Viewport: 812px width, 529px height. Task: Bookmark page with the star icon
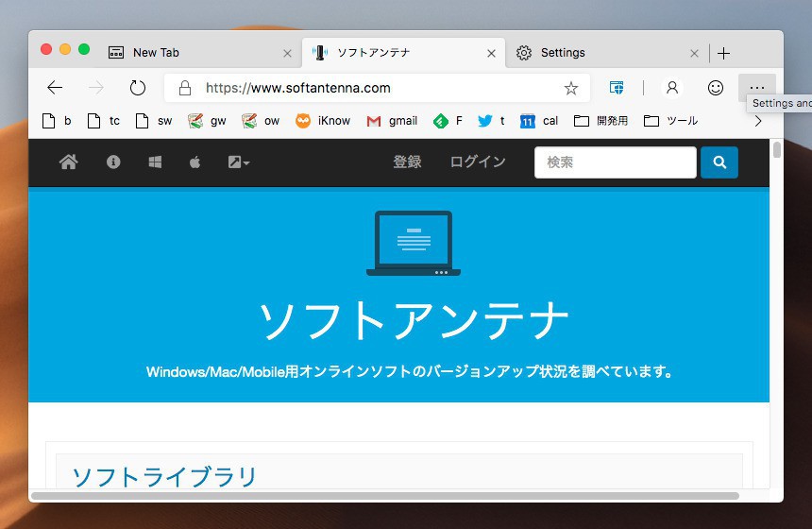click(570, 88)
